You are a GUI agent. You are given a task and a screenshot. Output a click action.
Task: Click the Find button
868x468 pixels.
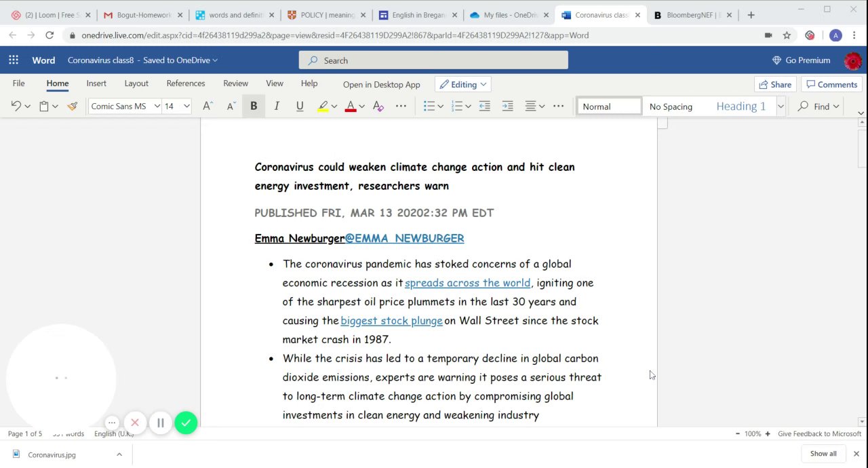click(x=819, y=106)
